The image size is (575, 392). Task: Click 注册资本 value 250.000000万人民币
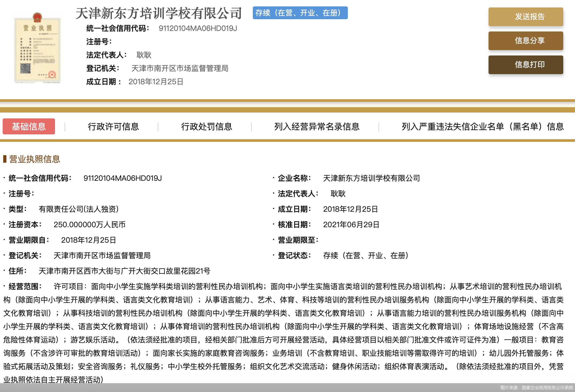coord(90,225)
